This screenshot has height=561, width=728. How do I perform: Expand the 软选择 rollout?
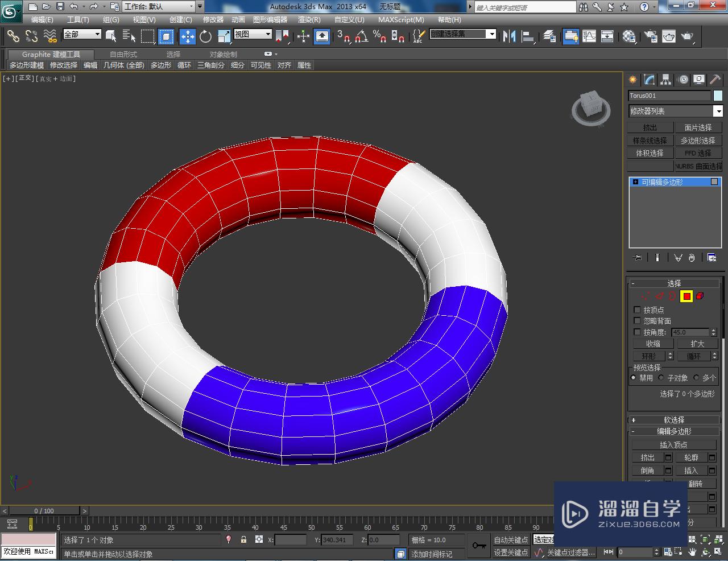click(674, 420)
